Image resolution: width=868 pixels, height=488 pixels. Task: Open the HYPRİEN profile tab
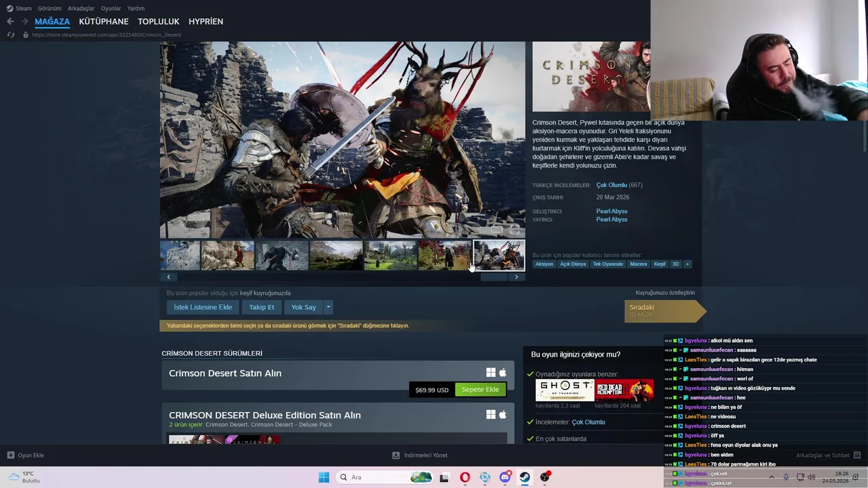point(205,22)
